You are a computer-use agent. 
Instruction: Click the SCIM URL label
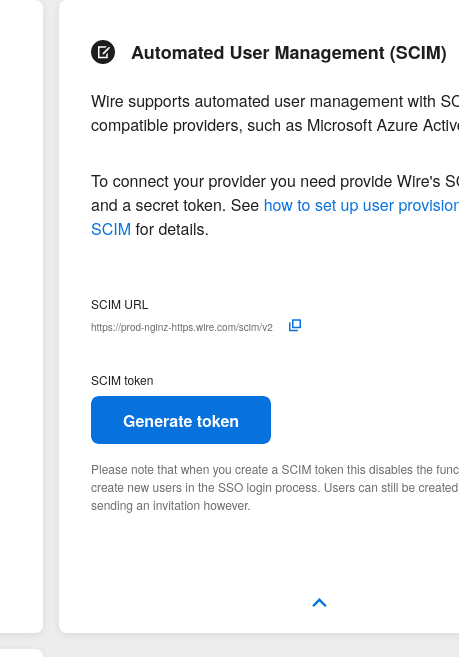coord(119,305)
